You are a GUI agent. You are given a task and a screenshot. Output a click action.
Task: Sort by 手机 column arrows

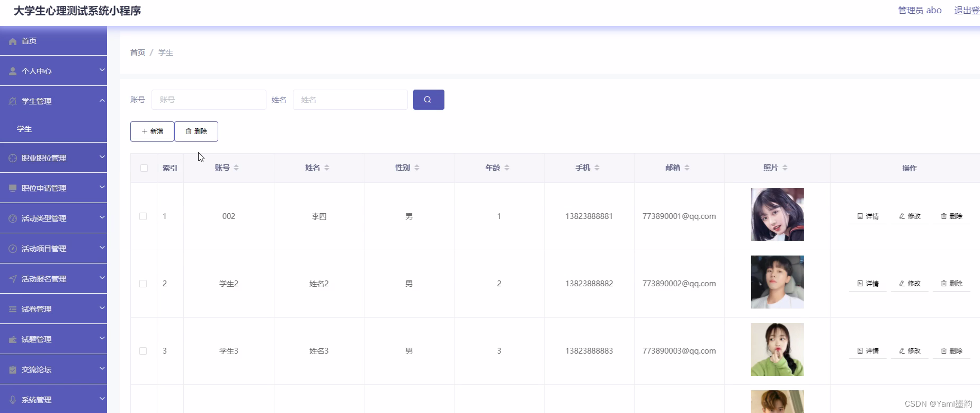[597, 168]
